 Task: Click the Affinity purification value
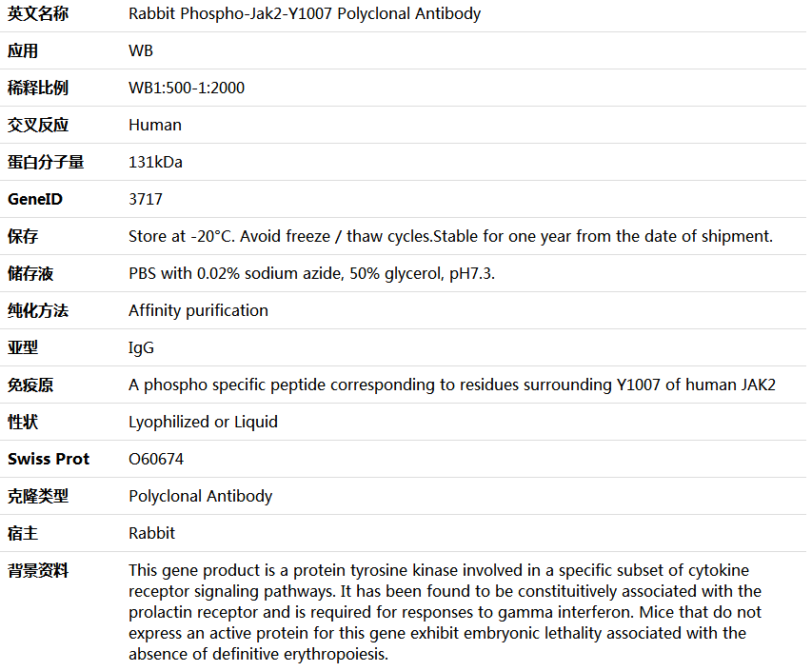(198, 310)
